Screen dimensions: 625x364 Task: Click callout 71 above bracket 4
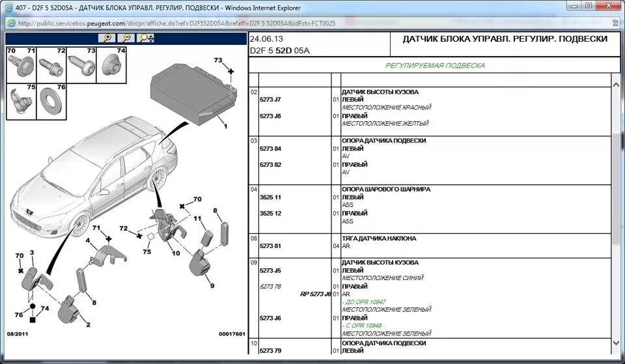pos(96,228)
